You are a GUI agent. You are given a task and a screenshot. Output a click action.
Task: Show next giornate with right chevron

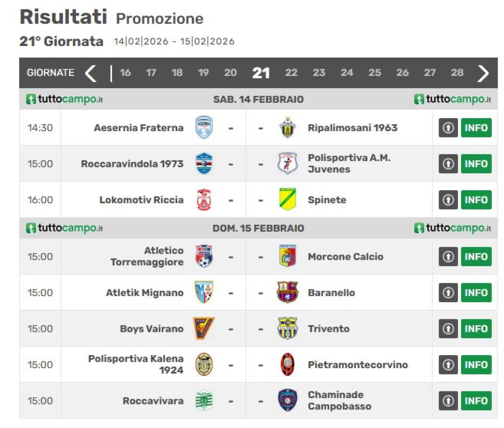point(483,73)
